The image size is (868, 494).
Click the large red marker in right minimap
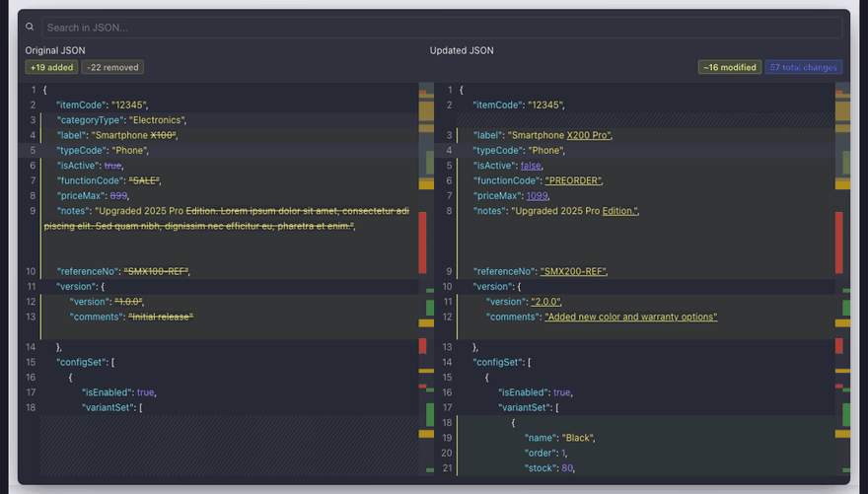(x=838, y=243)
